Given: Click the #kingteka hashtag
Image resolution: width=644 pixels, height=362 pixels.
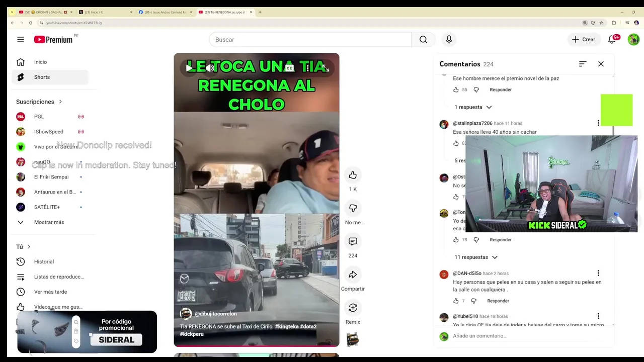Looking at the screenshot, I should [x=287, y=327].
